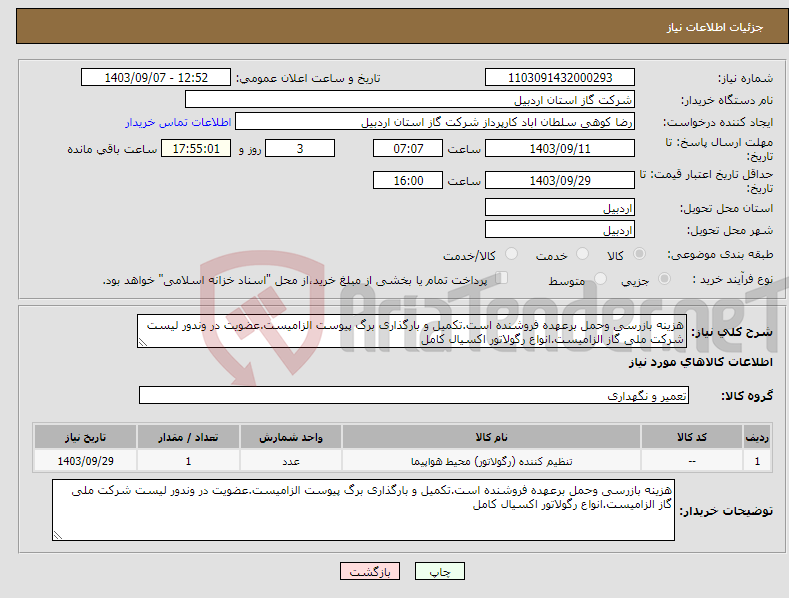Click the quantity cell showing 1
Viewport: 789px width, 598px height.
[188, 461]
